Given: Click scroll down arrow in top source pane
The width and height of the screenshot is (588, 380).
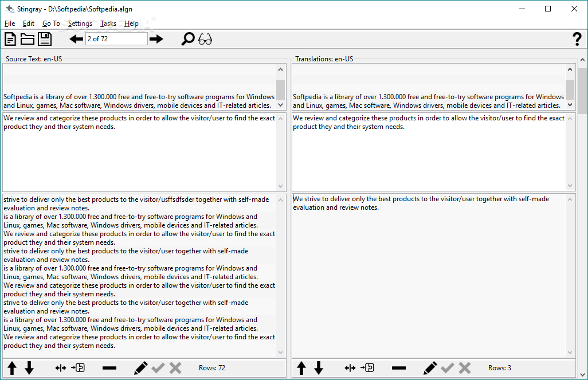Looking at the screenshot, I should (280, 105).
